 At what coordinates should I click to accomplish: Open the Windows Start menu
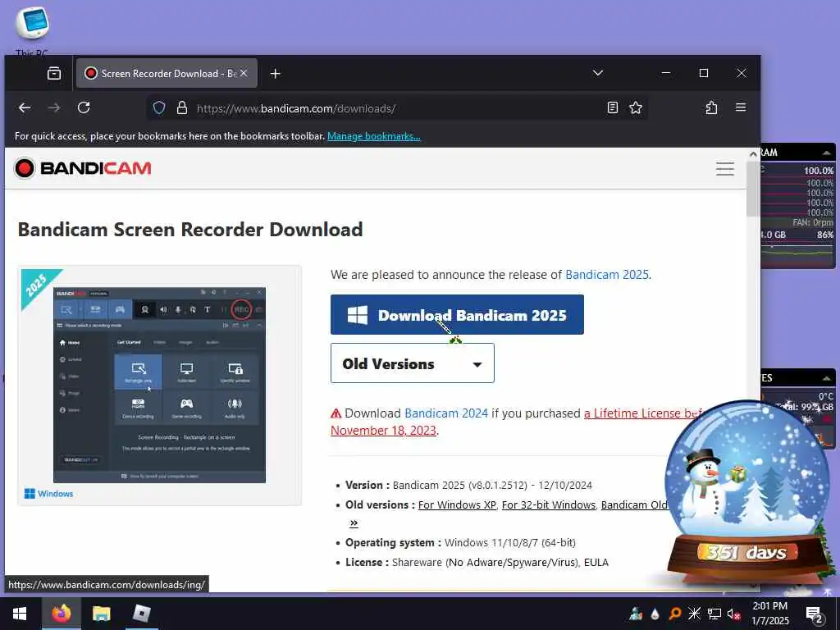pyautogui.click(x=20, y=614)
